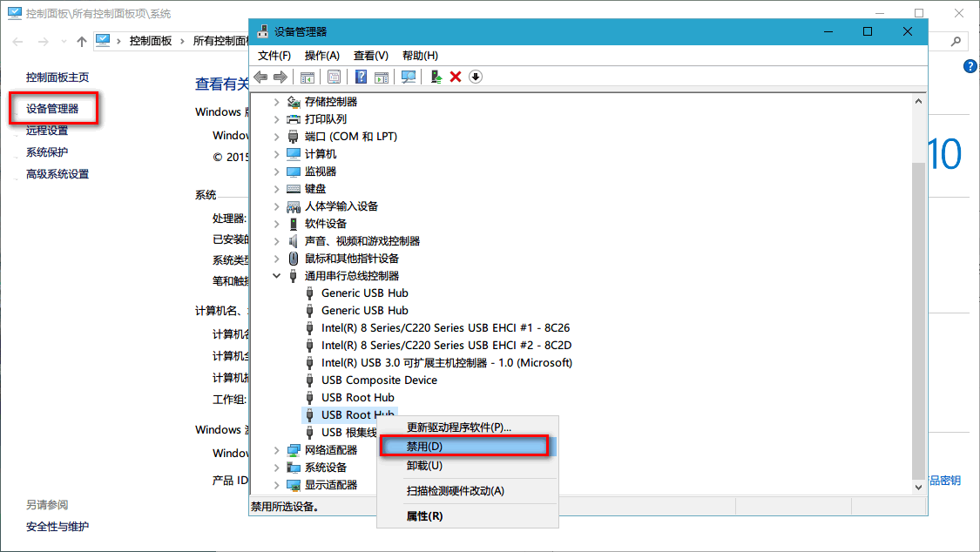Open the 查看(V) menu
The height and width of the screenshot is (552, 980).
tap(370, 56)
